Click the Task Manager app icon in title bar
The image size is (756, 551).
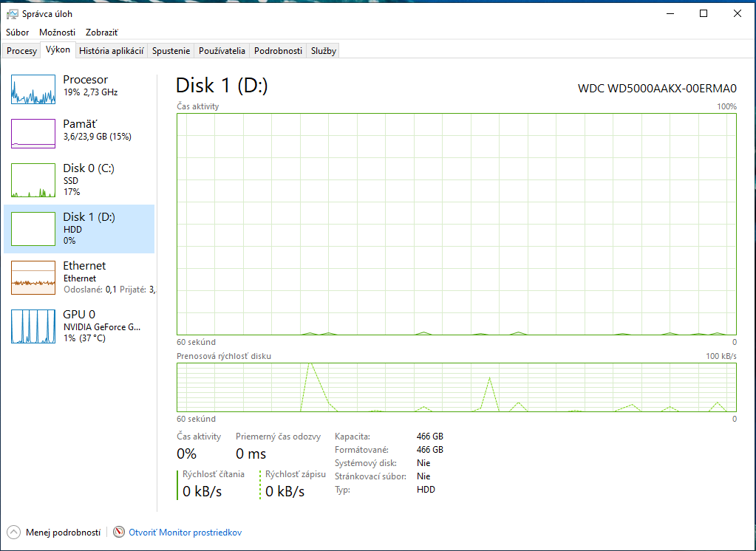13,13
